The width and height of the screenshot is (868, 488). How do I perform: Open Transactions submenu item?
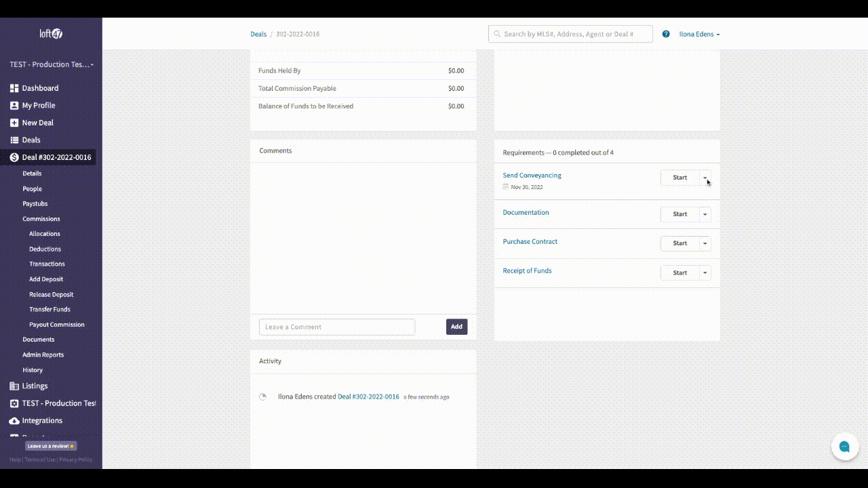tap(47, 264)
